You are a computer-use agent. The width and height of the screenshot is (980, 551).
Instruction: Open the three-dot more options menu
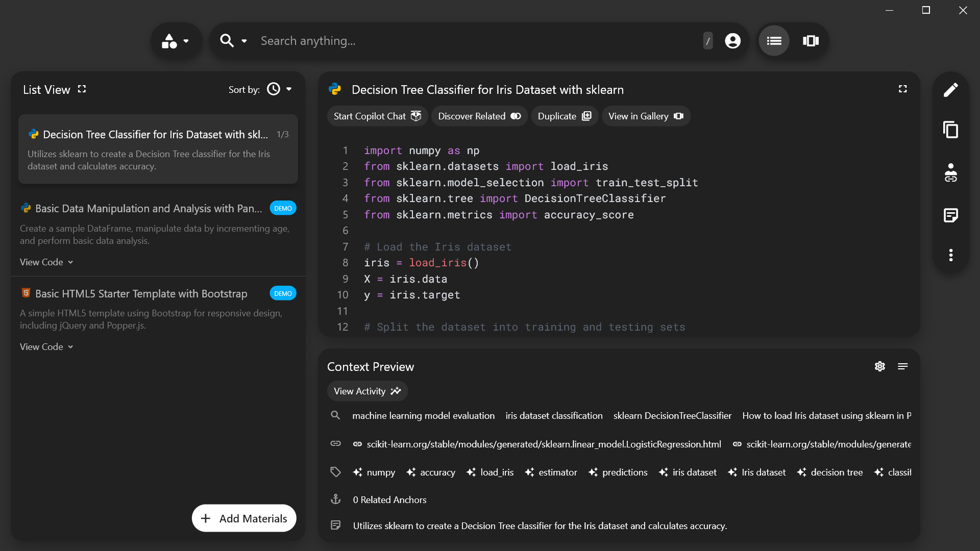point(950,255)
